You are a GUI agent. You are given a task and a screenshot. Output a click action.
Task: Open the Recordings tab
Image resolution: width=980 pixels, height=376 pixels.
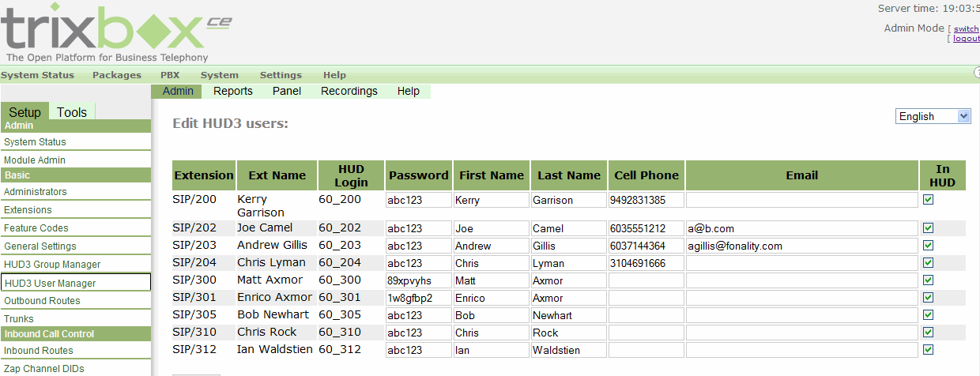pyautogui.click(x=349, y=91)
